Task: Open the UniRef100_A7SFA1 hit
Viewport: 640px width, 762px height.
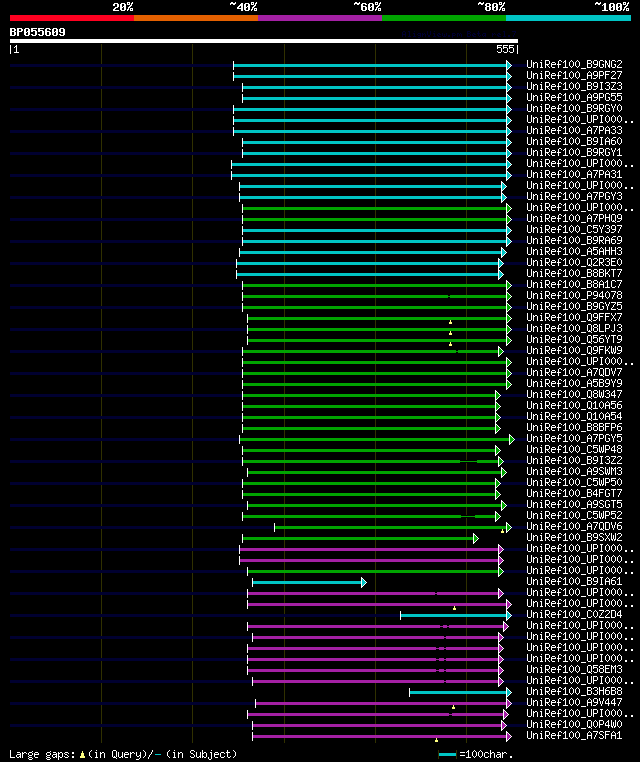Action: [x=574, y=735]
